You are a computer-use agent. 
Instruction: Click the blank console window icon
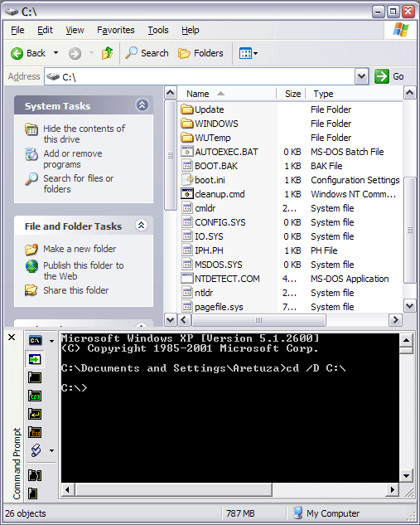point(35,377)
